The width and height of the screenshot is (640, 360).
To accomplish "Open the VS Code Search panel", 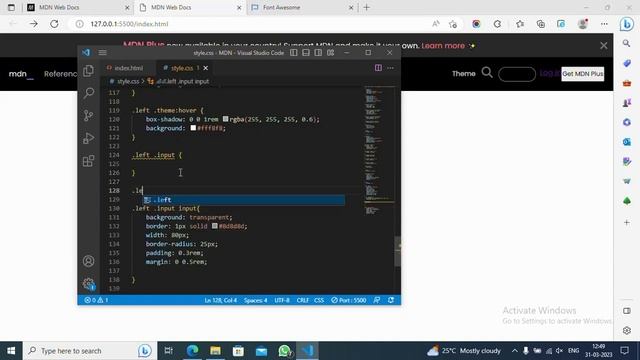I will click(x=89, y=93).
